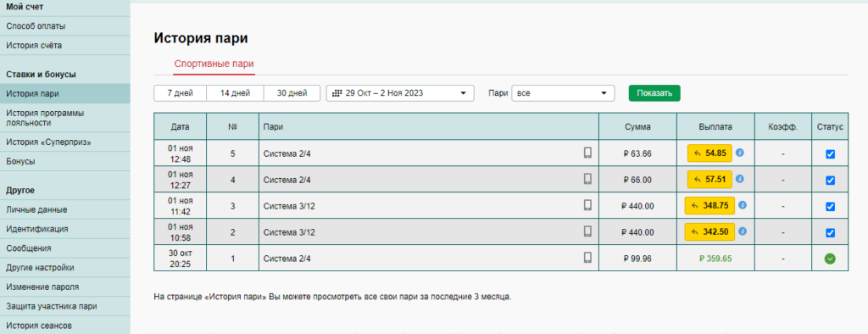Screen dimensions: 868x334
Task: Click info icon next to 57.51 payout
Action: pos(739,179)
